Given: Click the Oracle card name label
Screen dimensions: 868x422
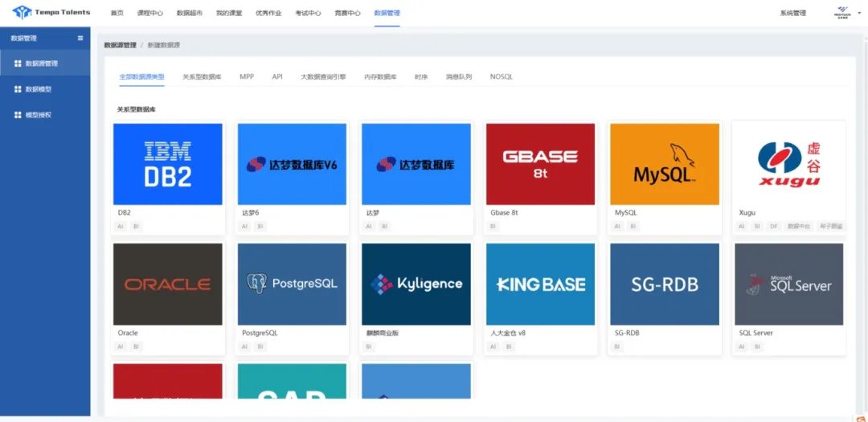Looking at the screenshot, I should [128, 333].
